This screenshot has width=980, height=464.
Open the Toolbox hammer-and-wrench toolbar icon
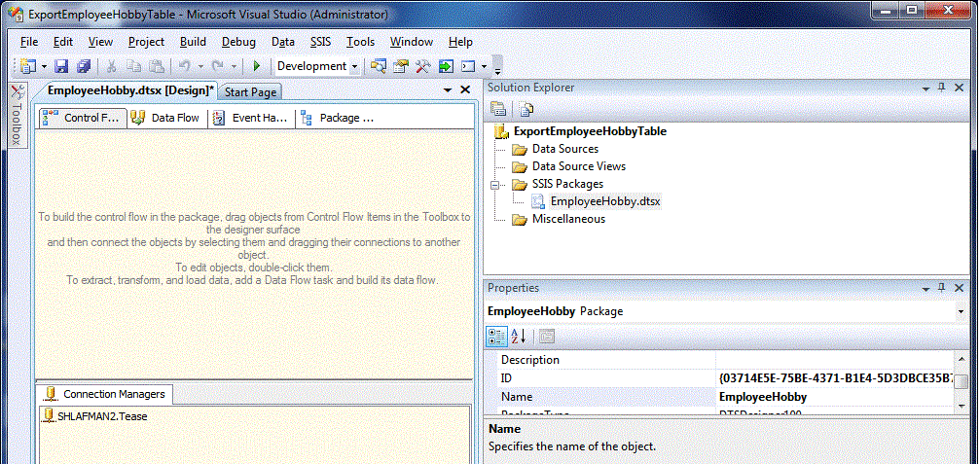point(423,66)
